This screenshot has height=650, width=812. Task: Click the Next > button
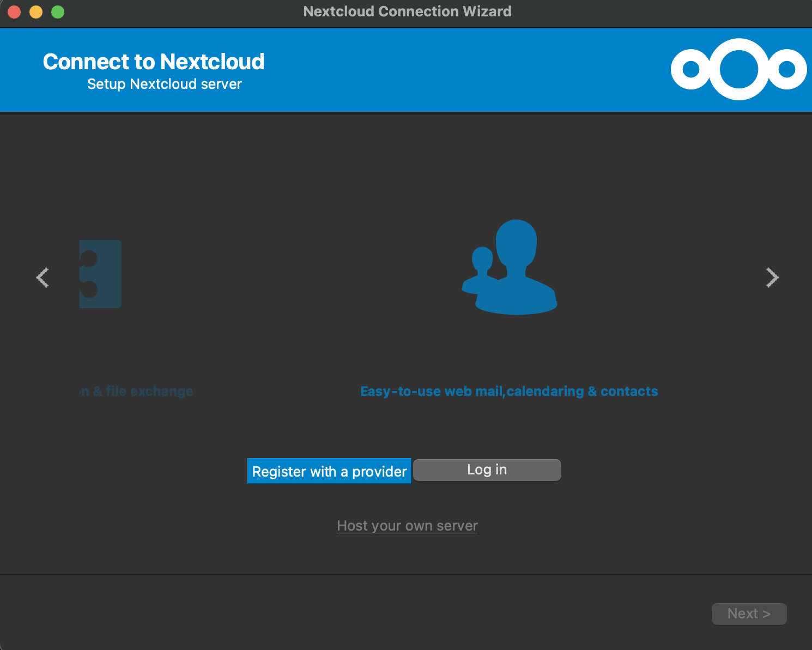point(748,614)
